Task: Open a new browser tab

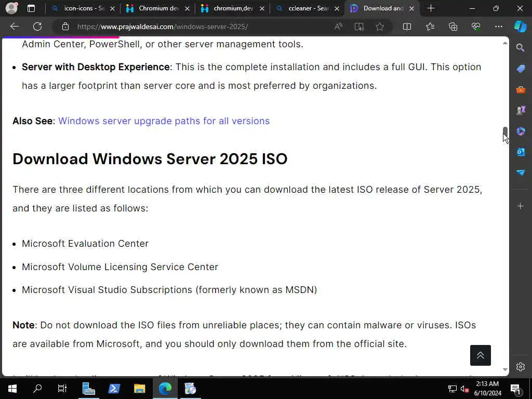Action: point(431,8)
